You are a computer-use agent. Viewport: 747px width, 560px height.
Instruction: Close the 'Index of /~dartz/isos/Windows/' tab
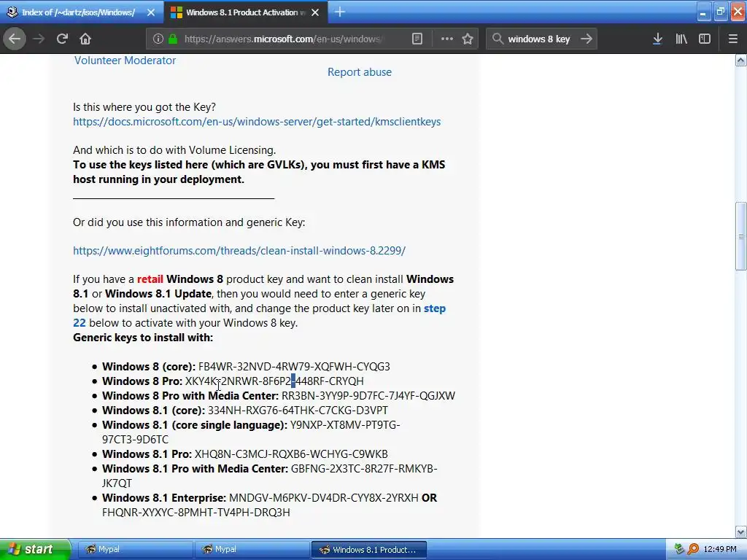(x=151, y=12)
